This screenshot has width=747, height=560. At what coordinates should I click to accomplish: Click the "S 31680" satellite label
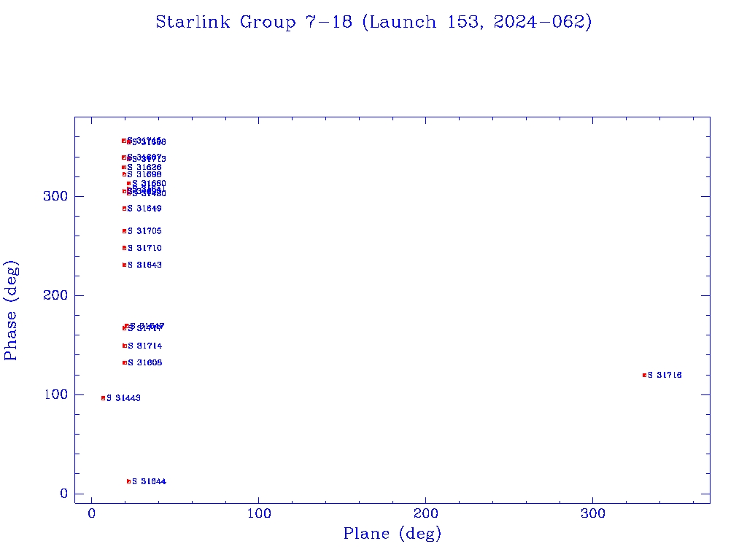point(149,184)
